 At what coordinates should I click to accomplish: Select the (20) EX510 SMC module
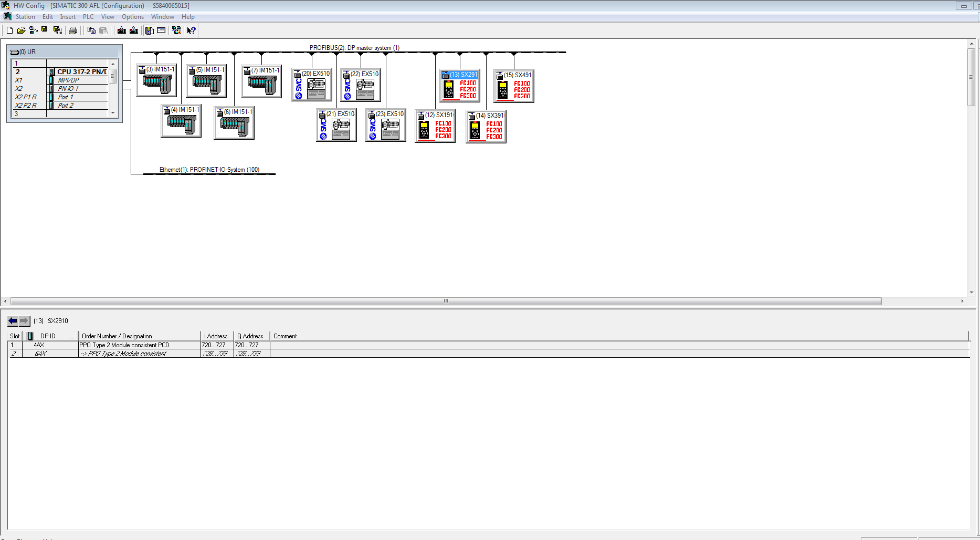pos(312,84)
